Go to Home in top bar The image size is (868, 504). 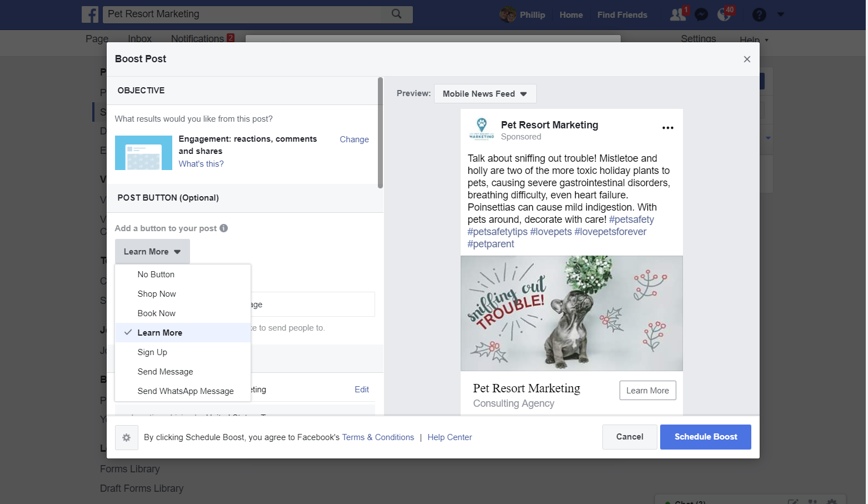click(571, 15)
